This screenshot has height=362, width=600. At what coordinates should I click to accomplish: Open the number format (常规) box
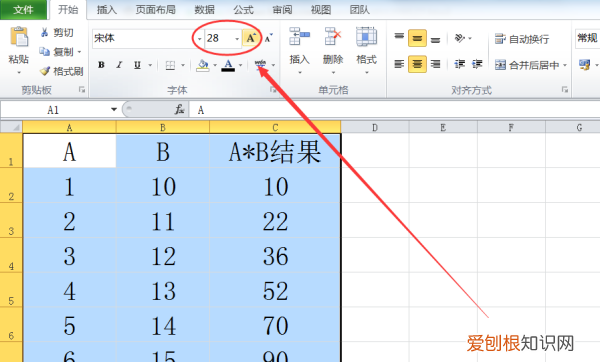click(587, 38)
